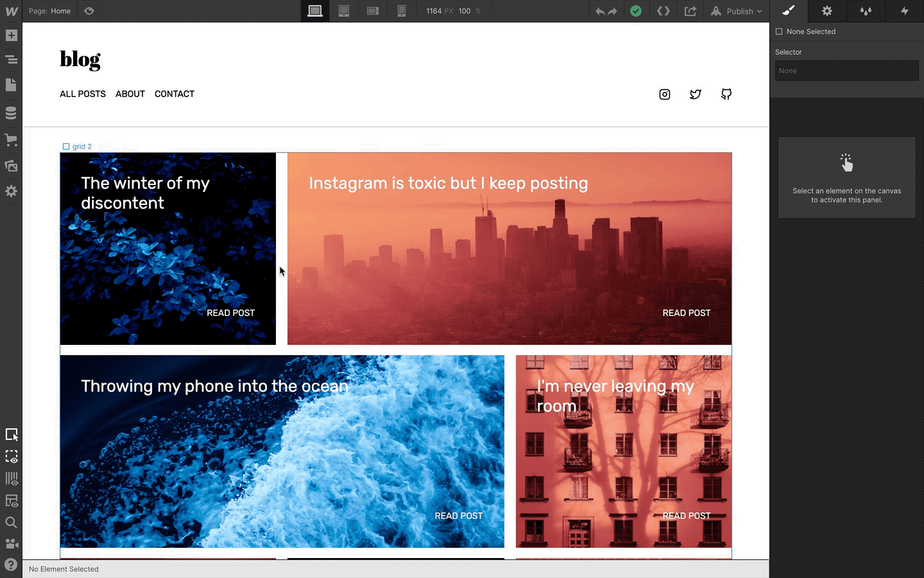The width and height of the screenshot is (924, 578).
Task: Click READ POST on the winter discontent card
Action: pyautogui.click(x=230, y=313)
